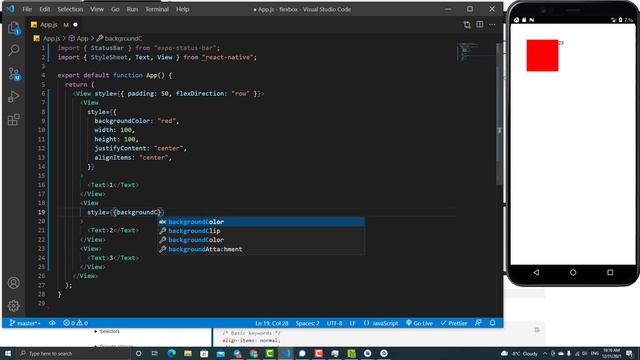The image size is (640, 360).
Task: Open the Action Center notifications icon
Action: [630, 353]
